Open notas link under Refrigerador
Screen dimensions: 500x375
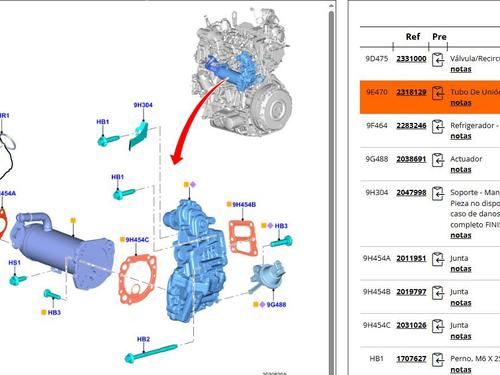(x=461, y=136)
